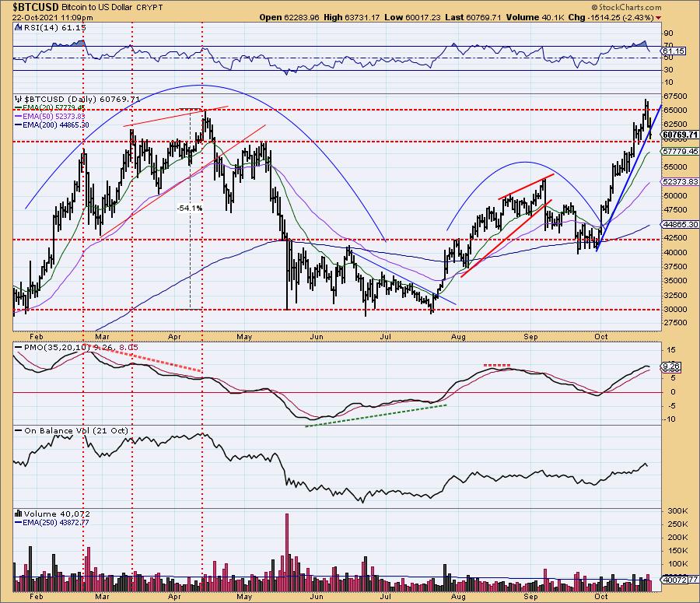Click the 9.26 PMO value tag

[671, 366]
